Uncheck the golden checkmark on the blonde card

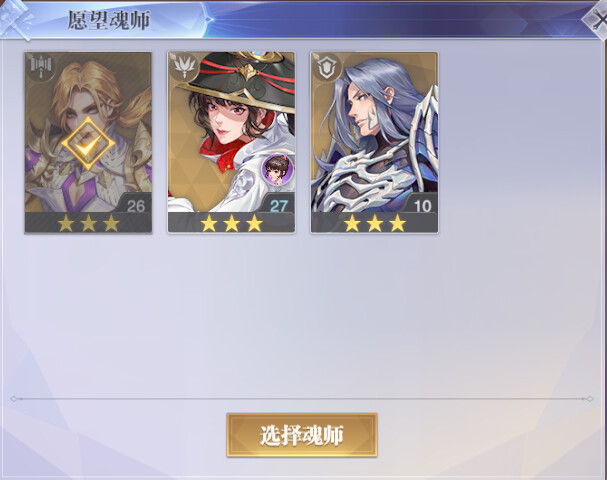pos(88,143)
